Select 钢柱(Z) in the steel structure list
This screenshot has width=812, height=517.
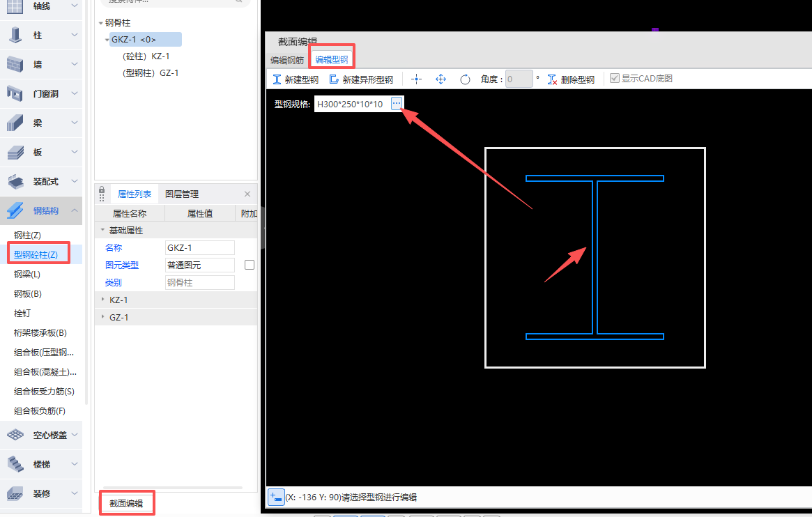coord(27,235)
